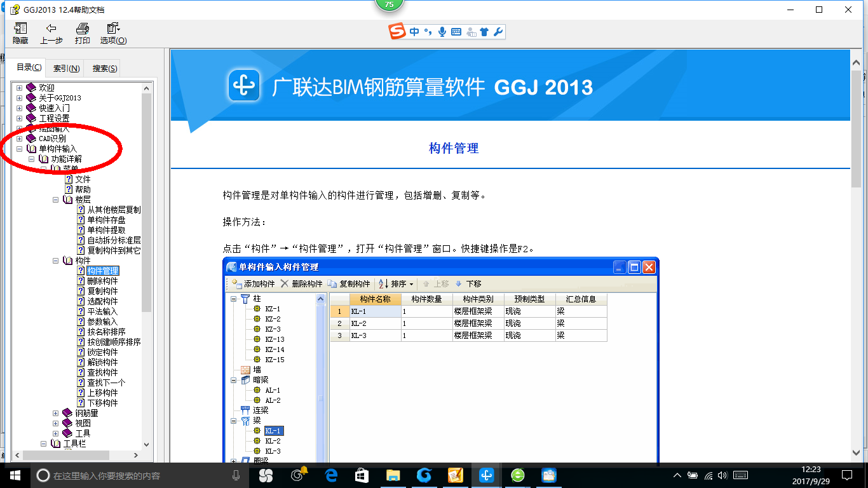The height and width of the screenshot is (488, 868).
Task: Click the help content's scroll-down arrow
Action: coord(856,453)
